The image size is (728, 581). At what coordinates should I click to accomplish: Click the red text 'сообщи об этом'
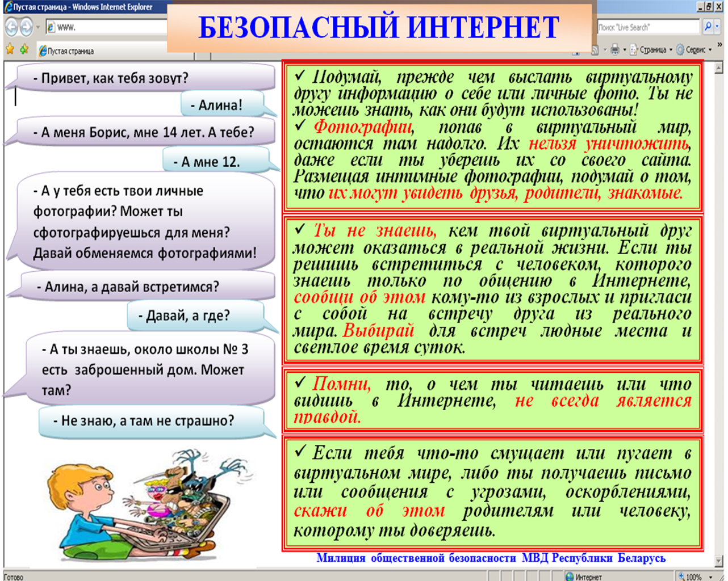coord(359,297)
